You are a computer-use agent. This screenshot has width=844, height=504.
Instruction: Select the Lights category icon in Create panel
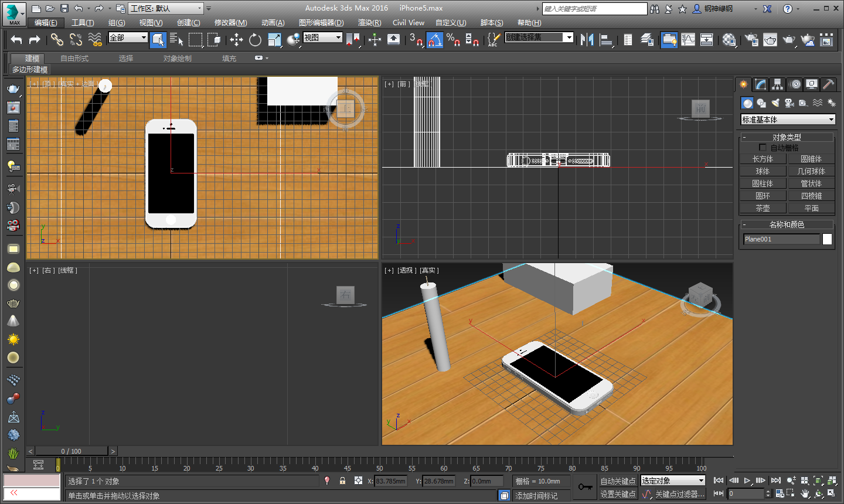775,103
